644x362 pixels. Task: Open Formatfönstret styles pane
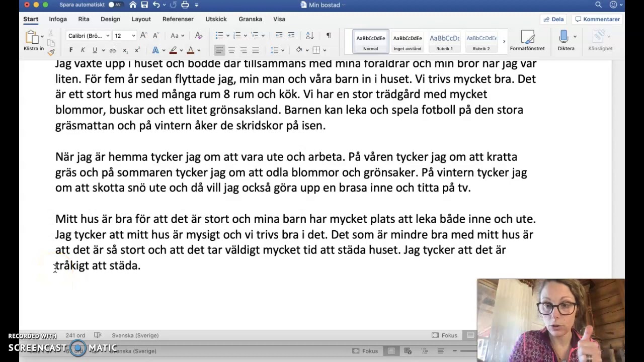tap(527, 40)
